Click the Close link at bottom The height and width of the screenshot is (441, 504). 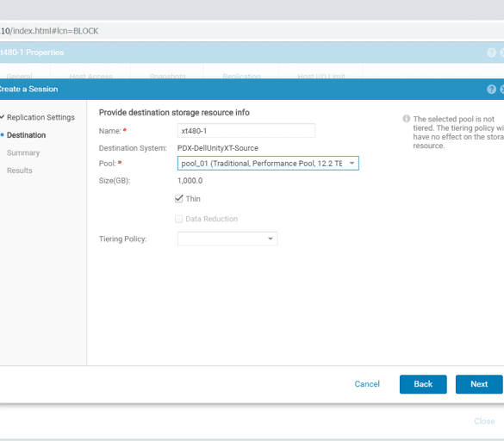coord(484,421)
